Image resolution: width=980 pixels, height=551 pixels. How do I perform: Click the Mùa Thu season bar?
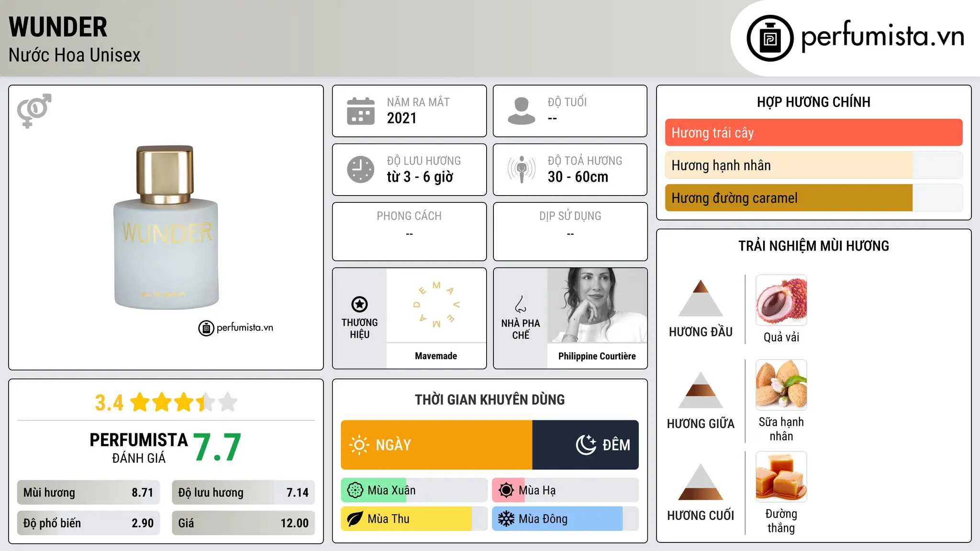point(414,519)
